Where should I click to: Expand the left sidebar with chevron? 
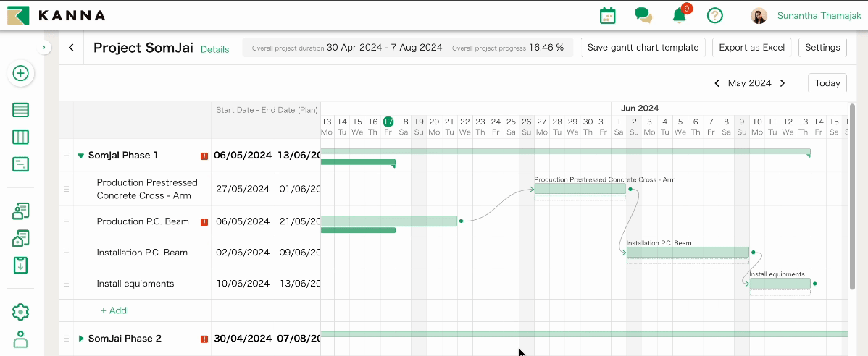pyautogui.click(x=44, y=48)
